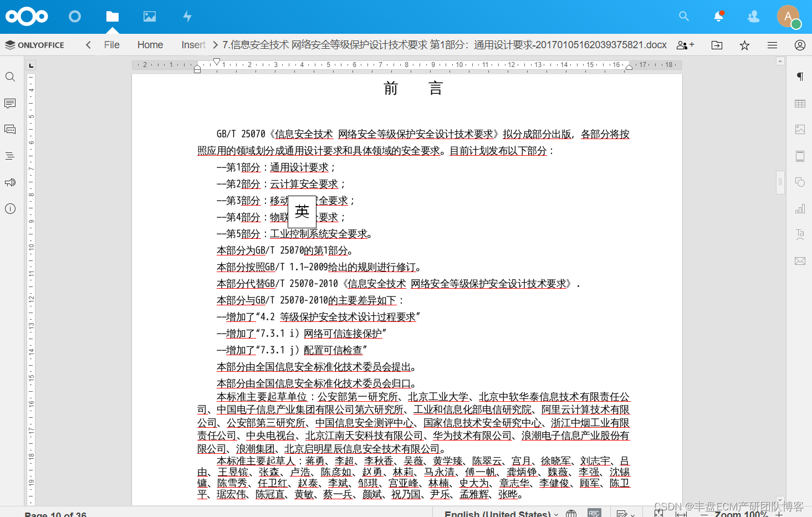Open Shape settings in right sidebar
Viewport: 812px width, 517px height.
(800, 182)
